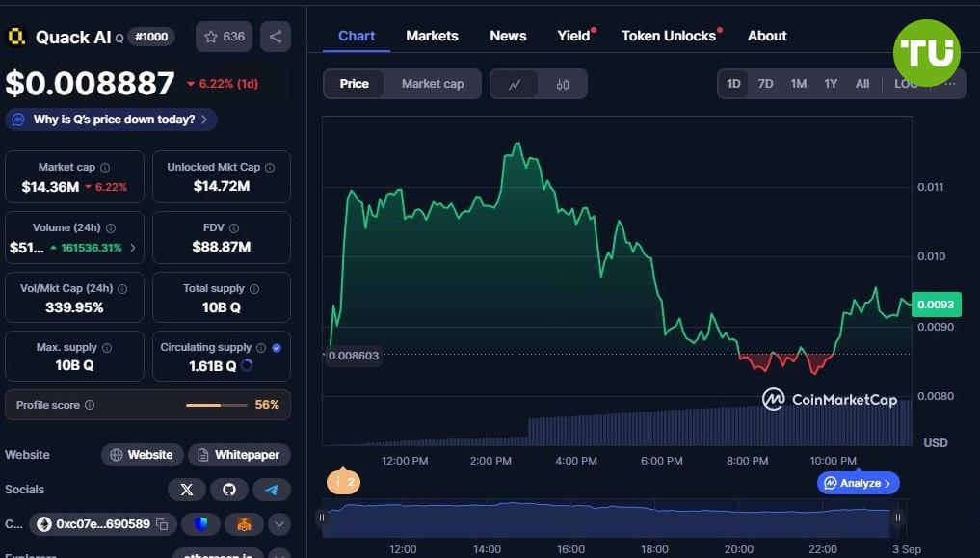Set chart range to 1D
This screenshot has height=558, width=980.
[733, 84]
